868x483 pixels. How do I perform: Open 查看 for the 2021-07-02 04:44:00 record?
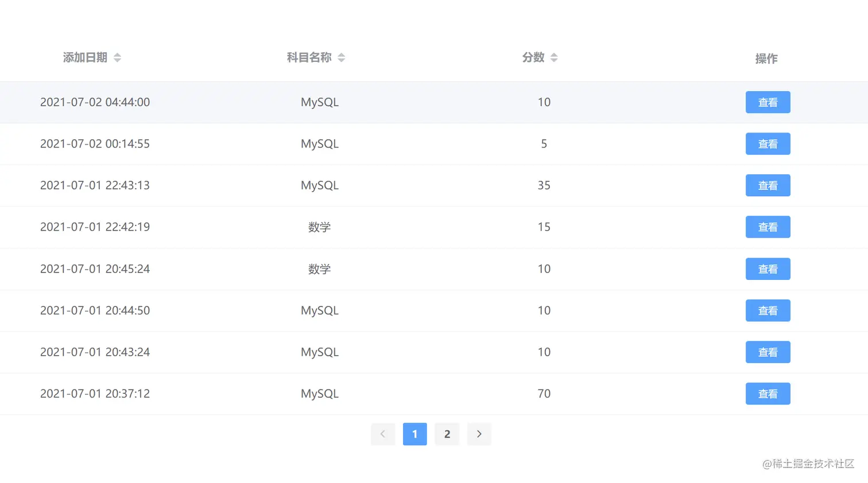768,102
